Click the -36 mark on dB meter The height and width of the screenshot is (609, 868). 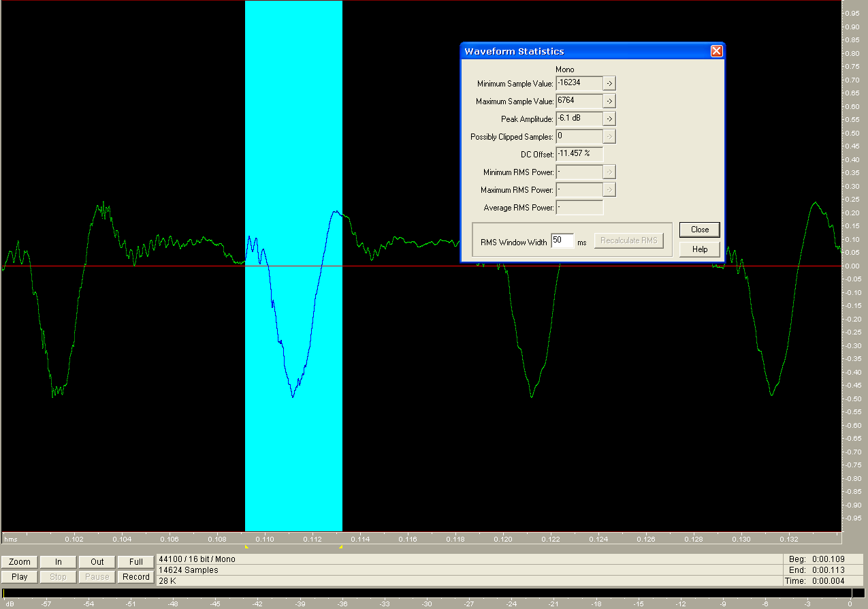click(342, 604)
